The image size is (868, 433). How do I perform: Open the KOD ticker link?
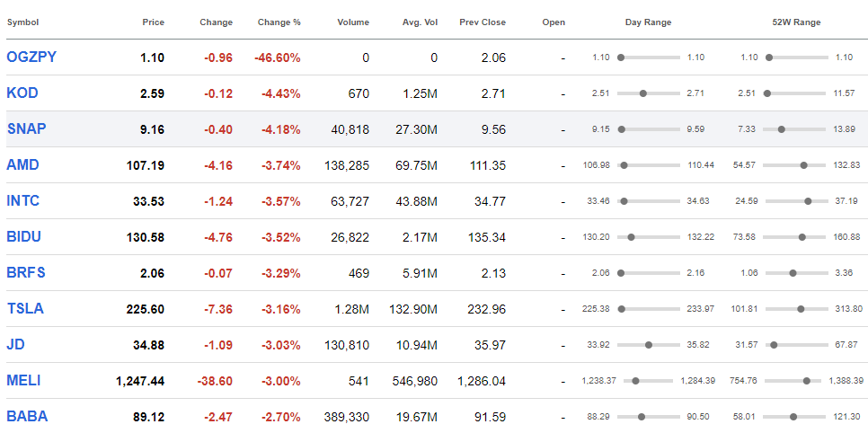click(22, 93)
